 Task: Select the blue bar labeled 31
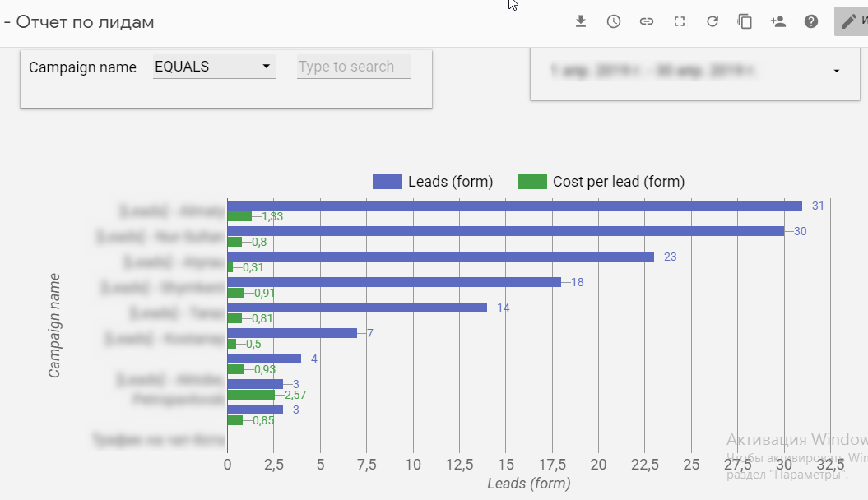pos(514,206)
